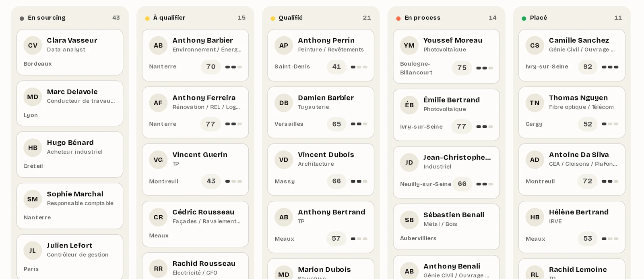644x279 pixels.
Task: Open the Marion Dubois candidate name
Action: [324, 269]
